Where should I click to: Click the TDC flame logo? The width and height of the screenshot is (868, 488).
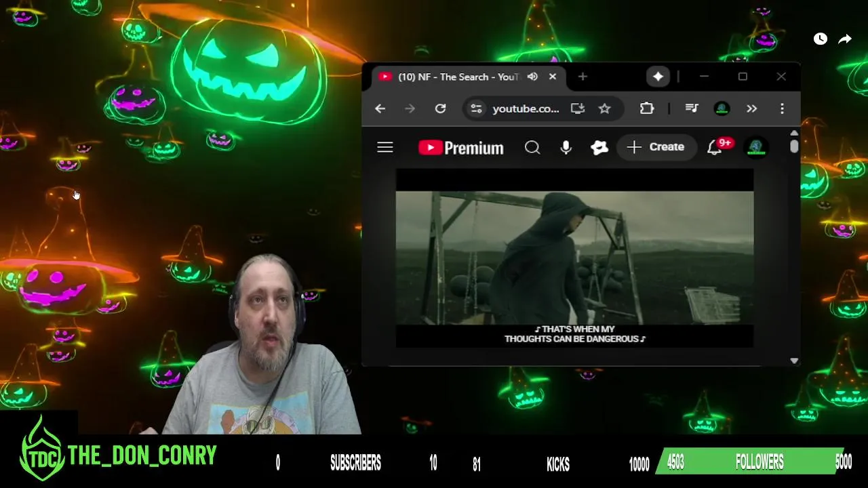tap(42, 450)
